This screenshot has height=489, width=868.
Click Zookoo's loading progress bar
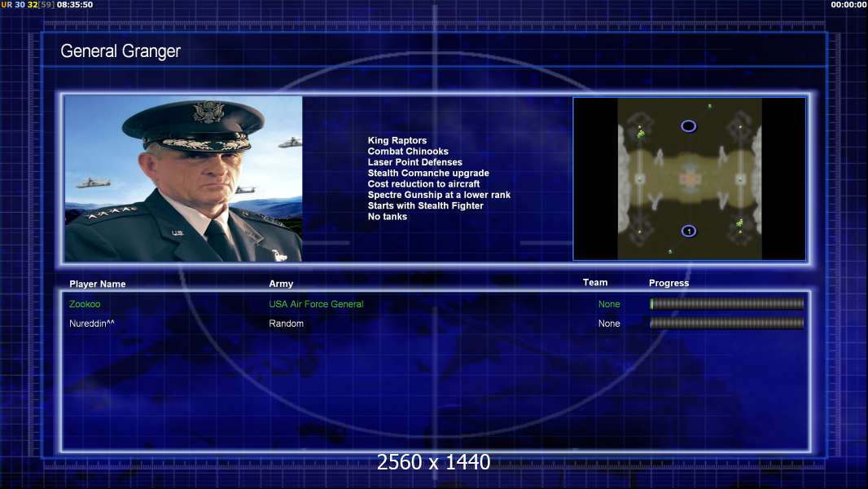tap(727, 303)
